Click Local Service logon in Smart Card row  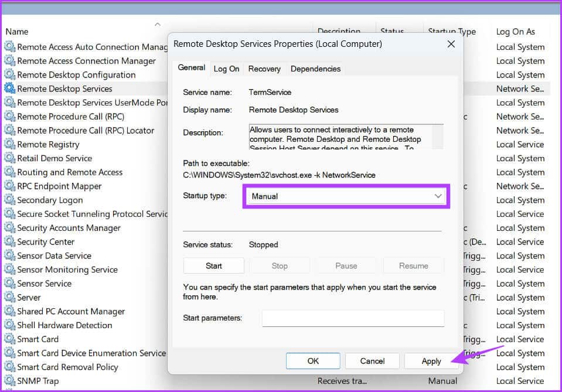pyautogui.click(x=520, y=339)
